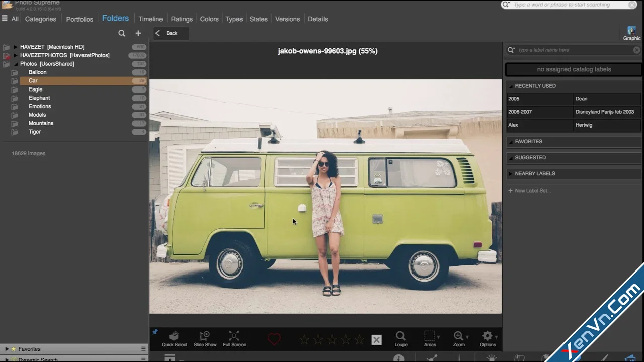Click the top search magnifier icon

point(506,5)
